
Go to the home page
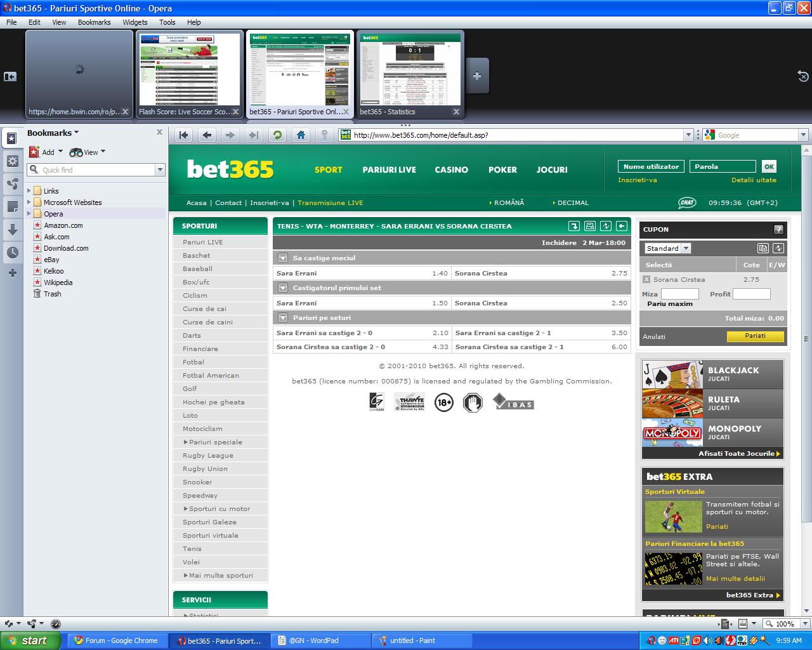(x=301, y=135)
